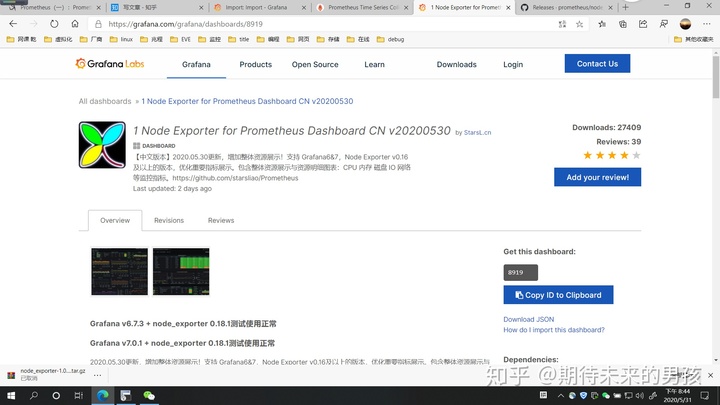Open the WeChat taskbar icon
Screen dimensions: 720x405
pyautogui.click(x=149, y=395)
